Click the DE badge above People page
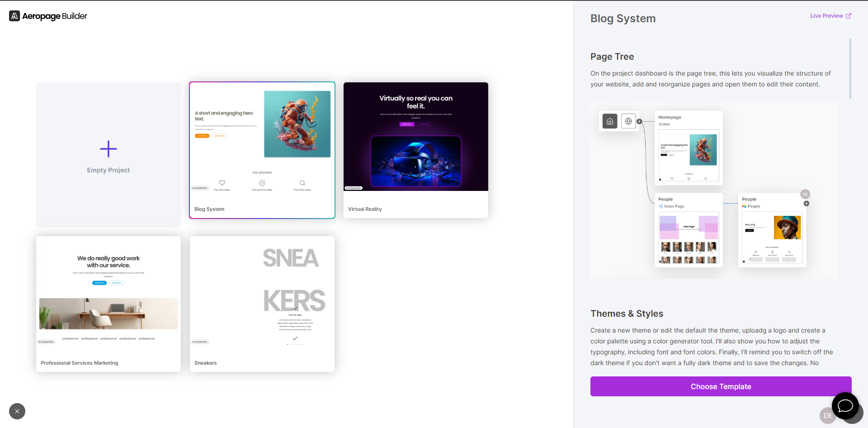 pyautogui.click(x=805, y=194)
